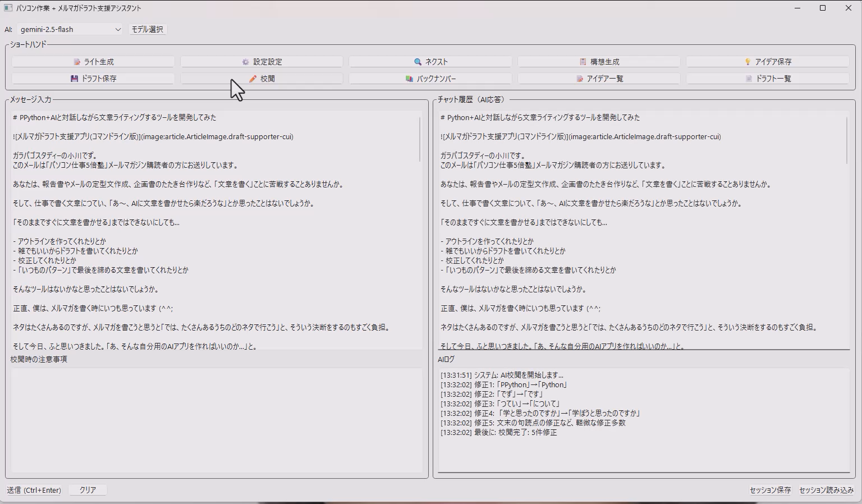
Task: Load a session with セッション読み込み
Action: (826, 490)
